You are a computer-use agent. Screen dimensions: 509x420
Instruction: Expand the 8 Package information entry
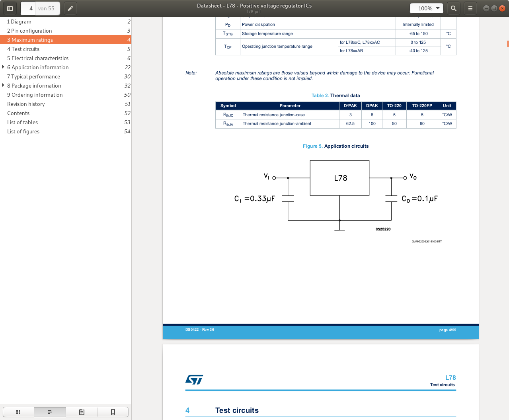point(3,85)
